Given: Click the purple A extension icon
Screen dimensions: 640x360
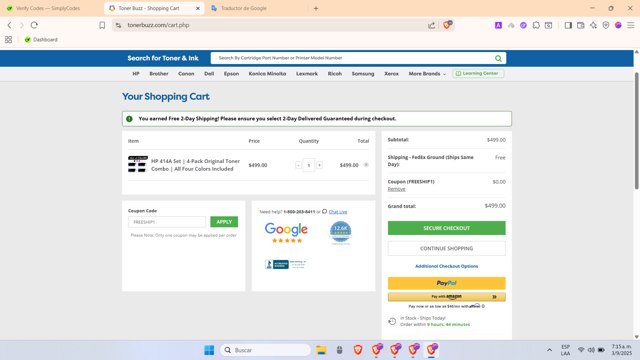Looking at the screenshot, I should point(498,25).
